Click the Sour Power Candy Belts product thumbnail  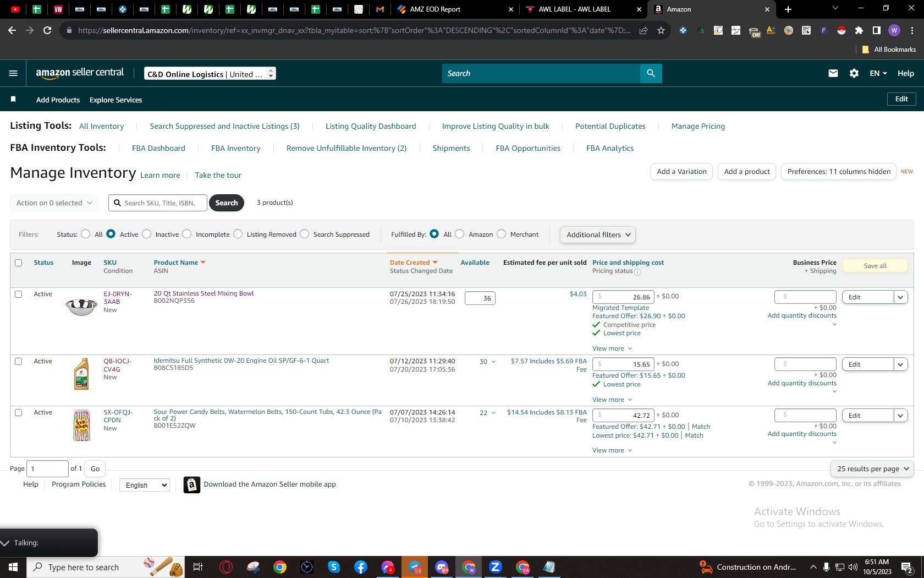pos(81,425)
